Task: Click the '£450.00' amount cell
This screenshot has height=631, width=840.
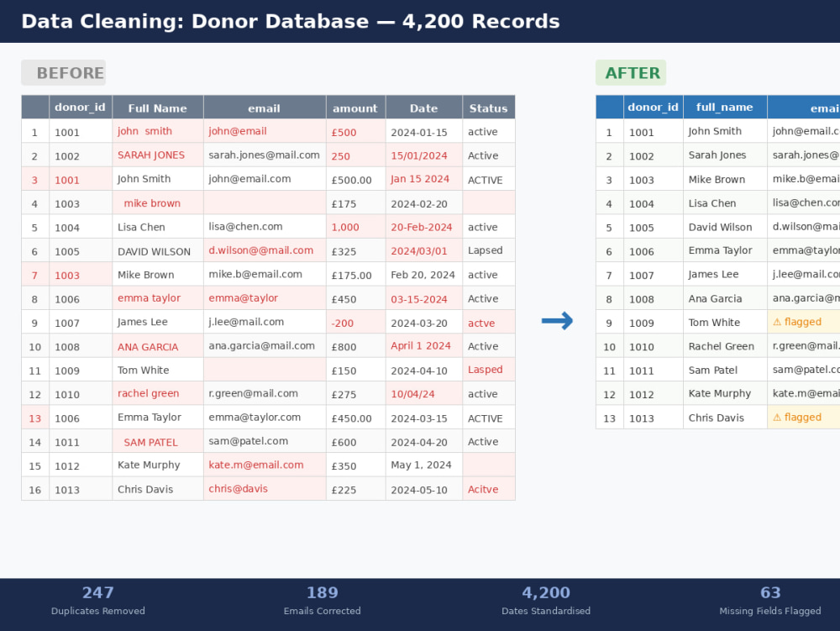Action: pyautogui.click(x=355, y=418)
